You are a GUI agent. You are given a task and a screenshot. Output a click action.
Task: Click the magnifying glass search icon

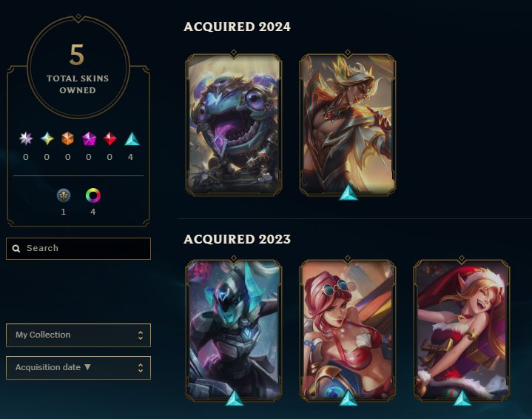click(16, 249)
